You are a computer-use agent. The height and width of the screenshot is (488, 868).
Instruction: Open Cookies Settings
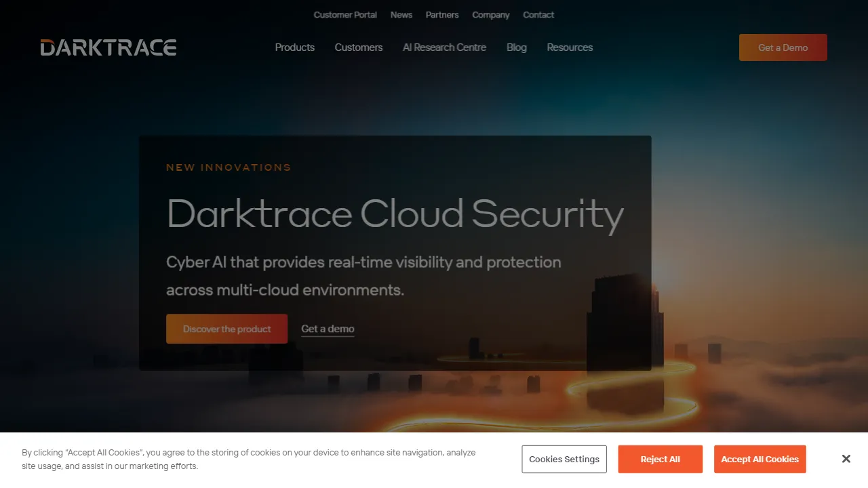564,459
